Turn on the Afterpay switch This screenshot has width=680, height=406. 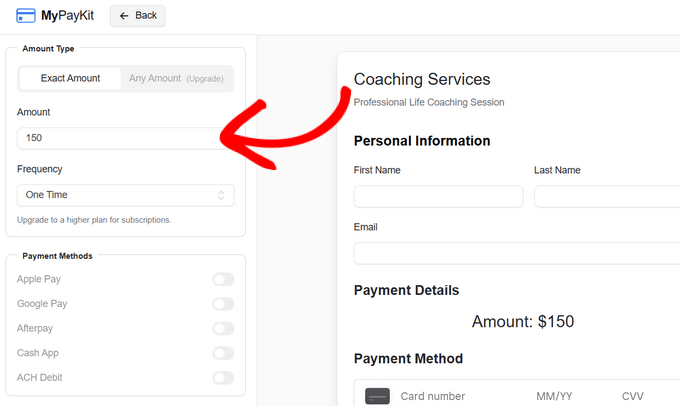coord(223,328)
